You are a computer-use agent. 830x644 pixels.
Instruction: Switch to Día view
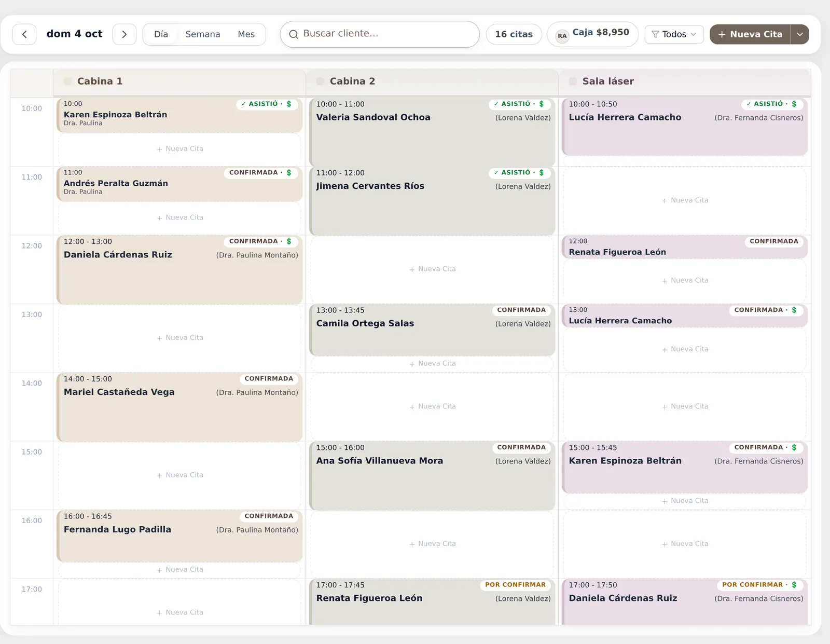coord(161,34)
